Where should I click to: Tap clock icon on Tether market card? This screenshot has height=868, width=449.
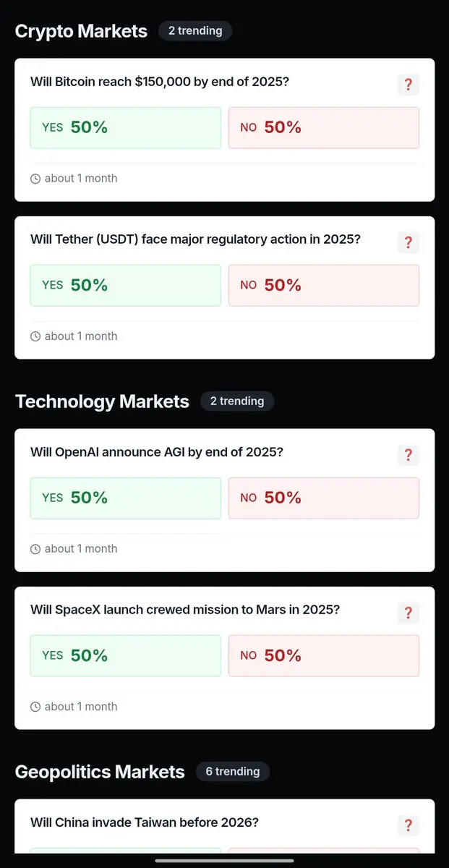(x=35, y=336)
